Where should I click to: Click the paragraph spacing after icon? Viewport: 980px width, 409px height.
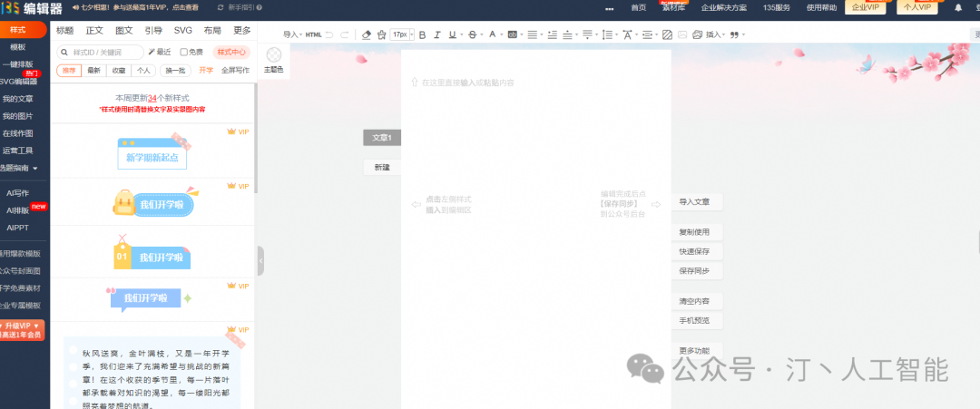(585, 35)
